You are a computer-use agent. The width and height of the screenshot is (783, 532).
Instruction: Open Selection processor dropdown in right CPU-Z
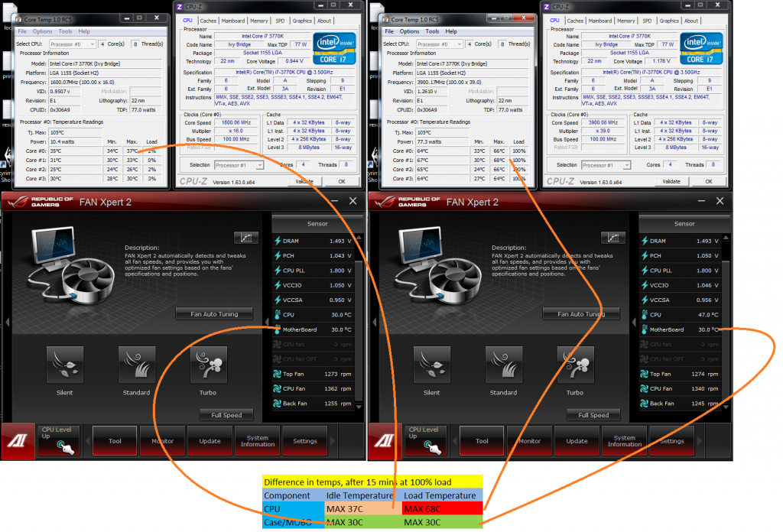(x=606, y=165)
